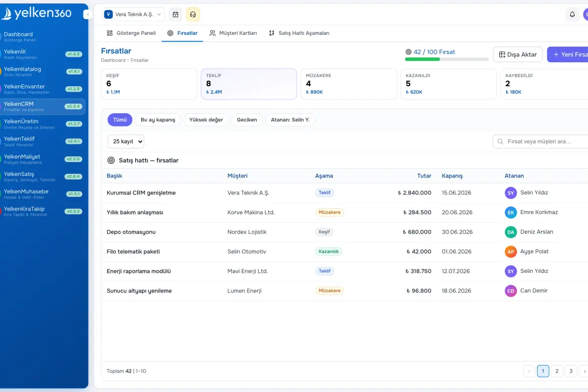Click the previous page arrow
Image resolution: width=588 pixels, height=392 pixels.
pos(529,371)
